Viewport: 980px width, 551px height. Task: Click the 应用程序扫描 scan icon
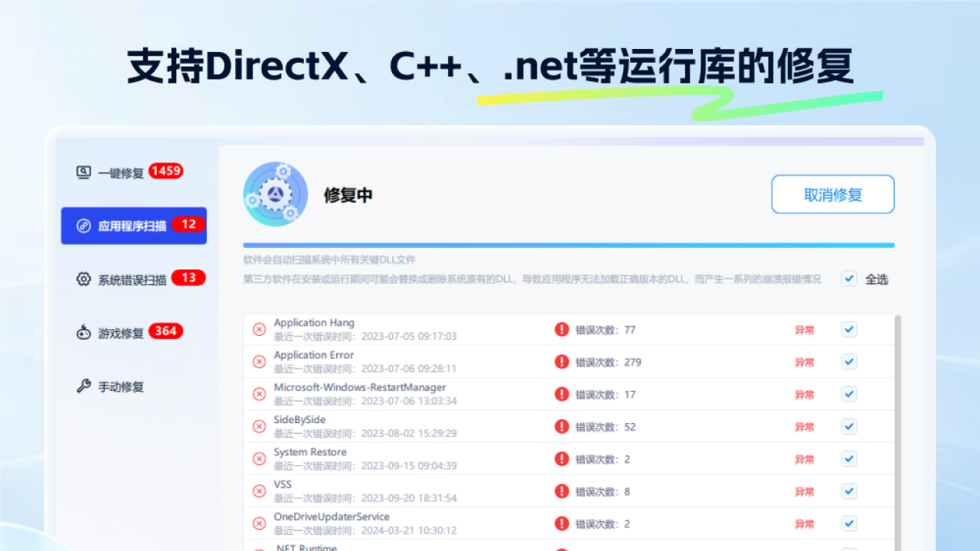coord(83,225)
